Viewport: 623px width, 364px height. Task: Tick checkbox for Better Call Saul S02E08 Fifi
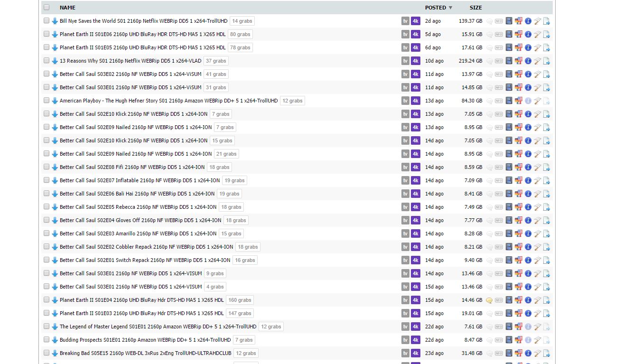(46, 167)
